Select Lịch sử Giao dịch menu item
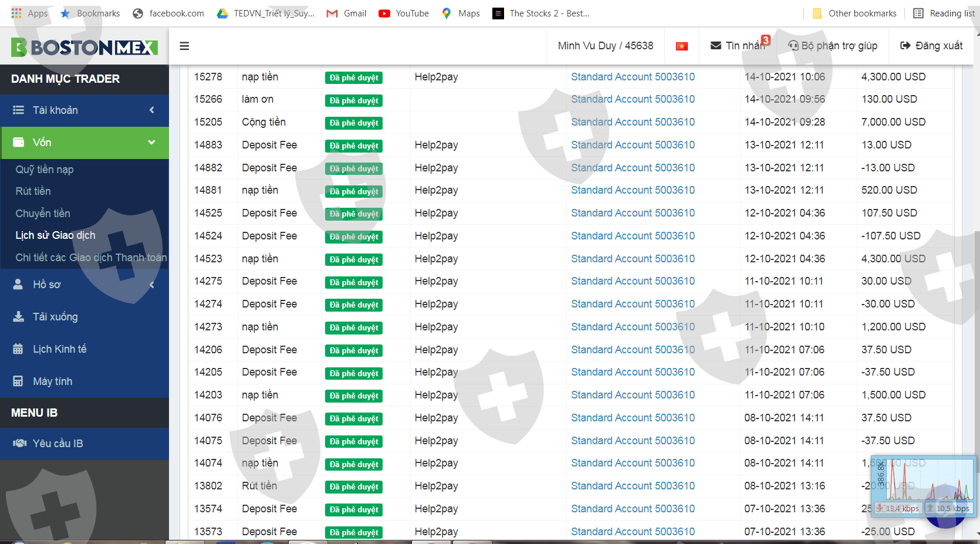Image resolution: width=980 pixels, height=544 pixels. [55, 235]
